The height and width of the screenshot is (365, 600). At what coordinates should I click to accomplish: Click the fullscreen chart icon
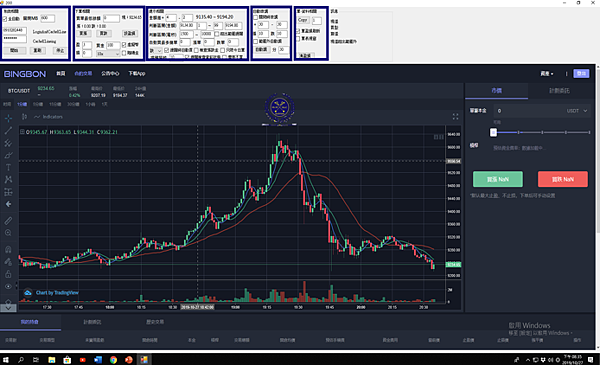pos(455,117)
